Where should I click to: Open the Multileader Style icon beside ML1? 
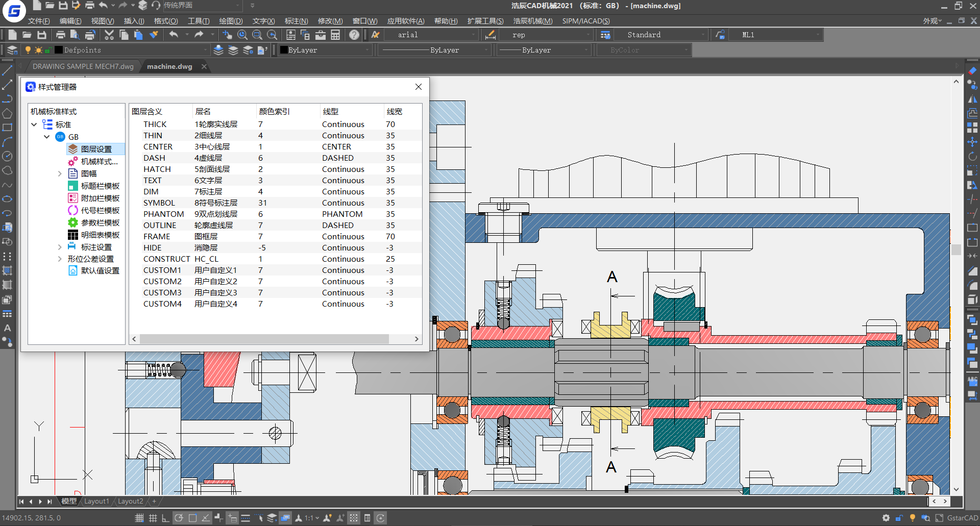[720, 35]
